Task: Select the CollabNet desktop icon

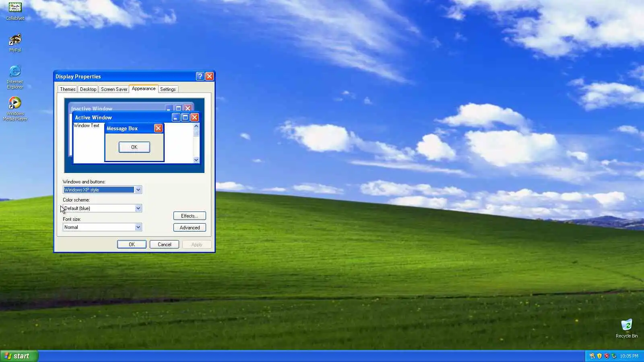Action: click(x=15, y=11)
